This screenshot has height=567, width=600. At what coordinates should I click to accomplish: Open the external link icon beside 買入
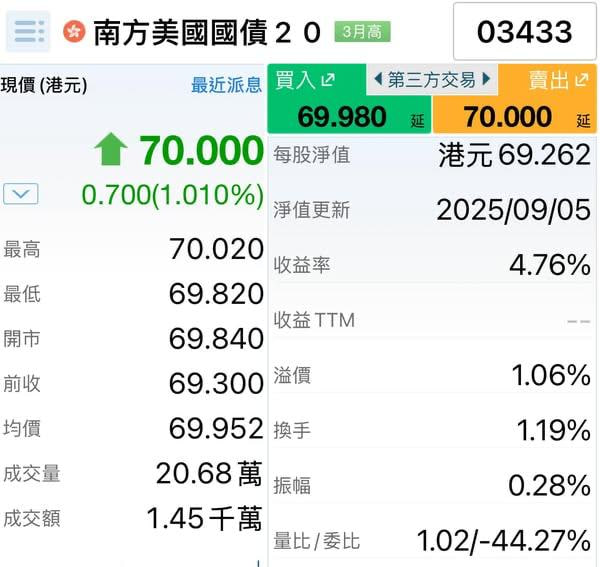328,80
